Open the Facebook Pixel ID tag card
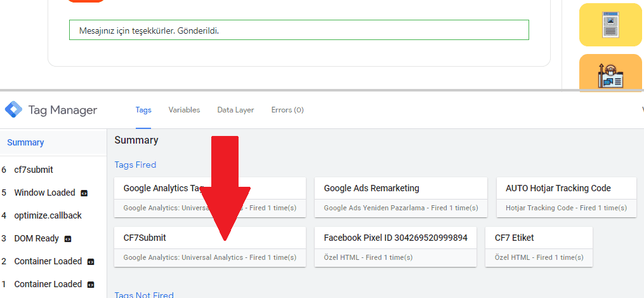Image resolution: width=644 pixels, height=298 pixels. (x=395, y=247)
